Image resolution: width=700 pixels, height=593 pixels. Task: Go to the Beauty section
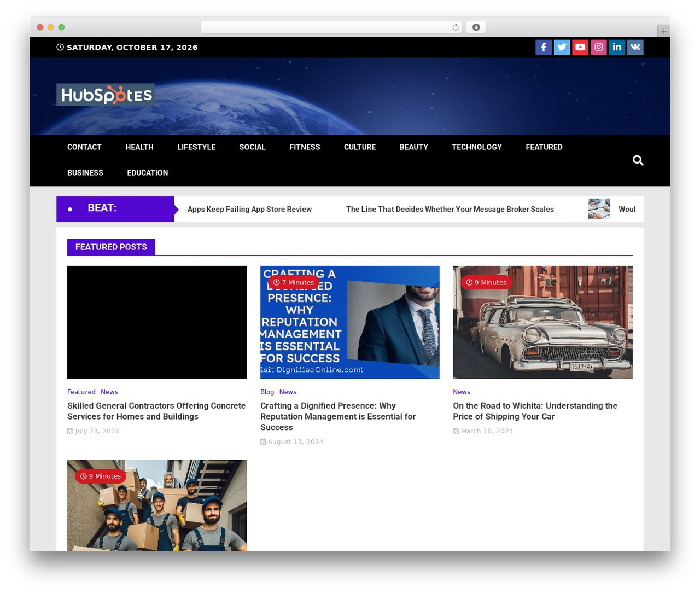tap(414, 147)
